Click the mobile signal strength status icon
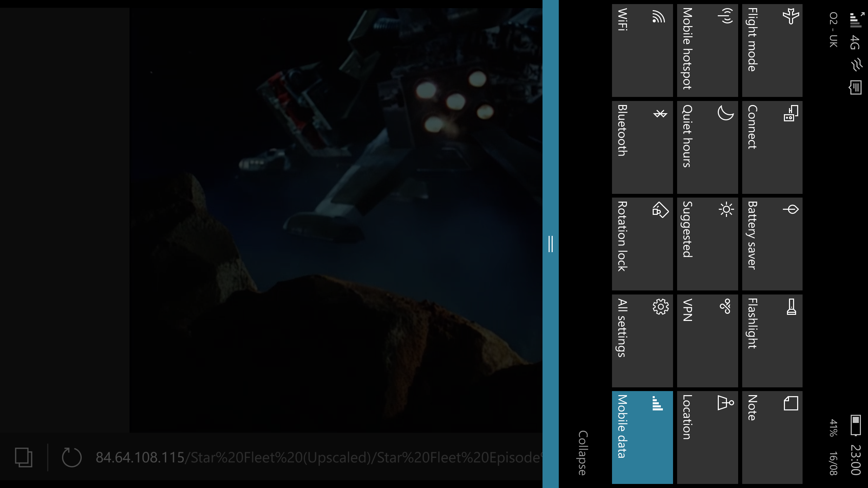This screenshot has width=868, height=488. click(x=856, y=20)
